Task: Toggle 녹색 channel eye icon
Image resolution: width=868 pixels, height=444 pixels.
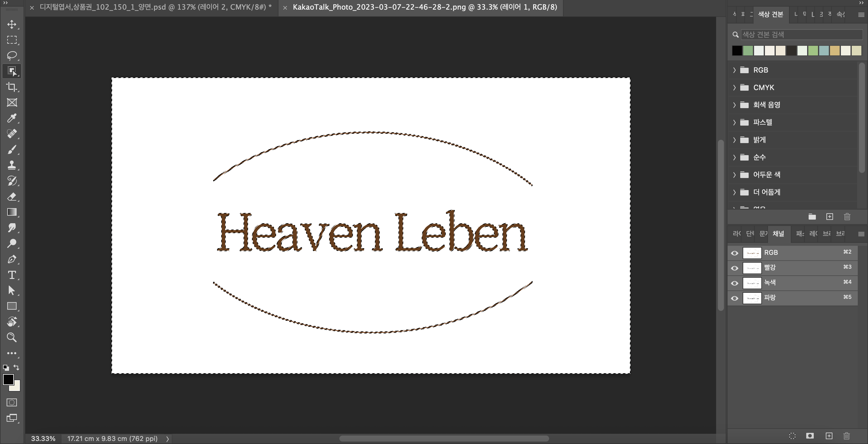Action: [734, 283]
